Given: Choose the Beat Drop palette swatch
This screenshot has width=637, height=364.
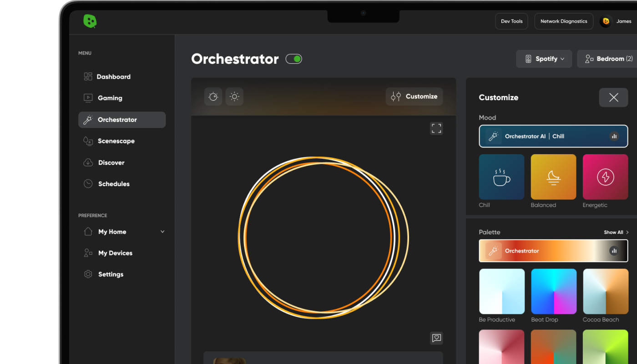Looking at the screenshot, I should (553, 291).
